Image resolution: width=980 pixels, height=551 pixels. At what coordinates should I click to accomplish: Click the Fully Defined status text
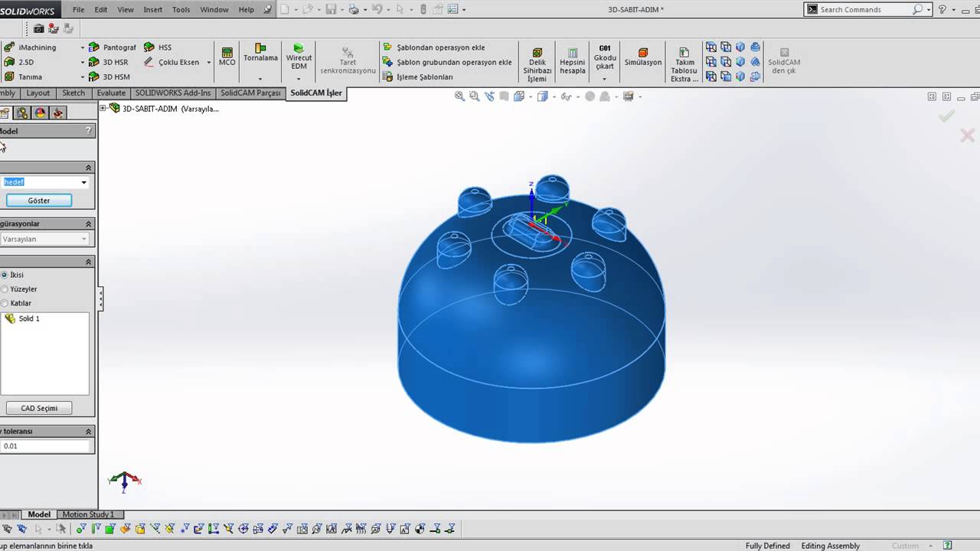click(767, 546)
